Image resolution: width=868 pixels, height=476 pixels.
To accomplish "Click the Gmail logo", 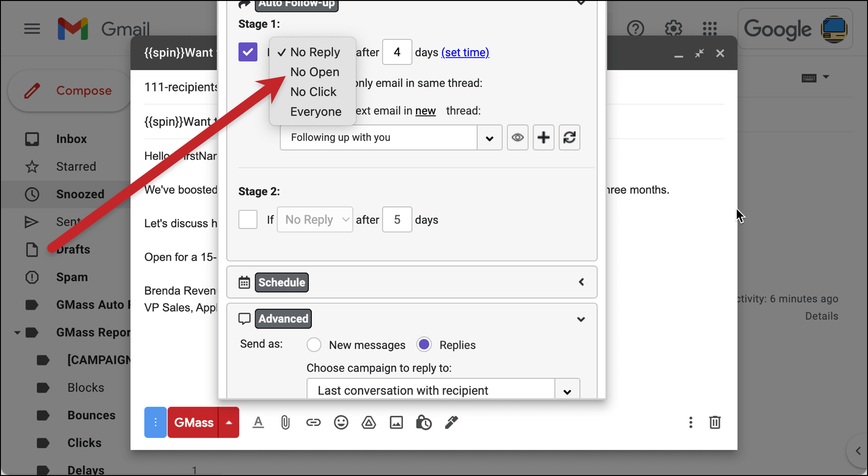I will point(103,29).
